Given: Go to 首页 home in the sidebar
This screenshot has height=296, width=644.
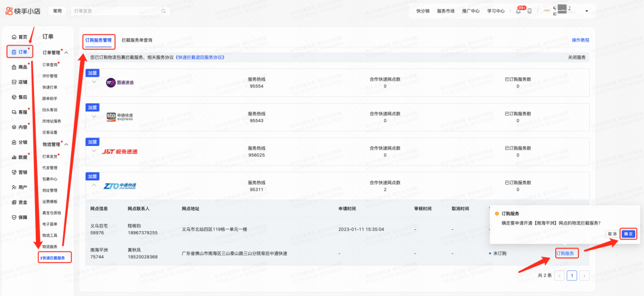Looking at the screenshot, I should pyautogui.click(x=20, y=37).
